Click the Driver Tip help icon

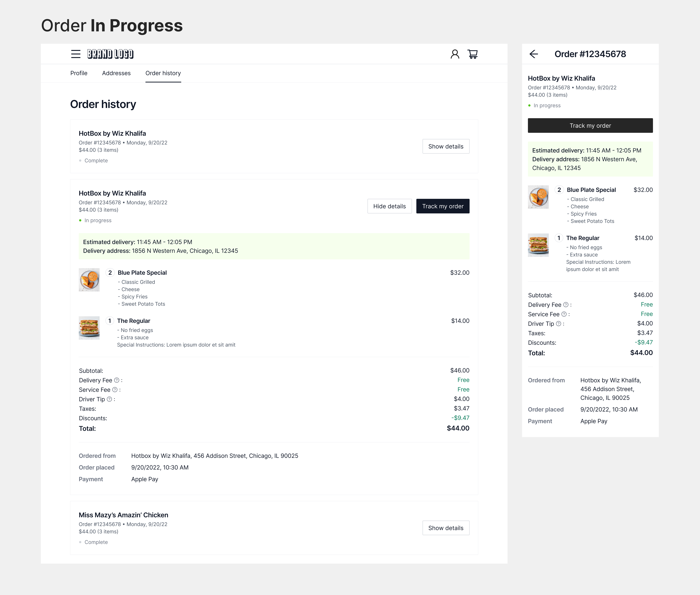(109, 399)
